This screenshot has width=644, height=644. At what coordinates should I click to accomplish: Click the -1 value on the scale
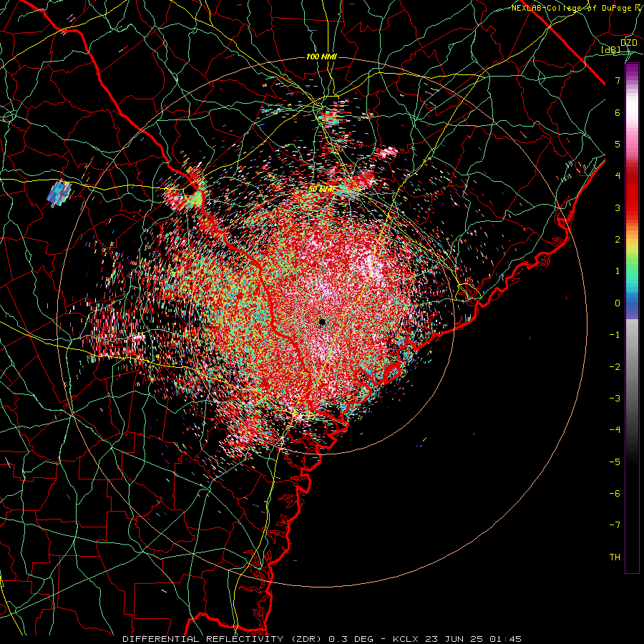coord(615,335)
